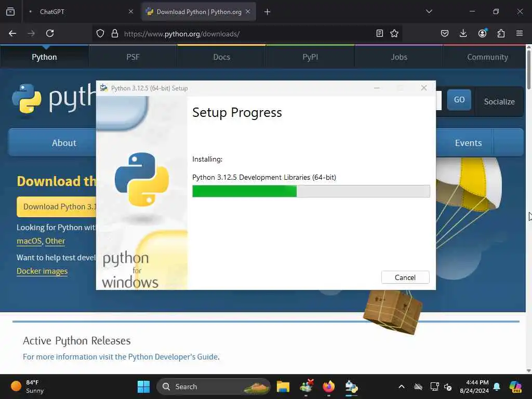Go back using the browser back arrow
Screen dimensions: 532x399
[x=12, y=33]
